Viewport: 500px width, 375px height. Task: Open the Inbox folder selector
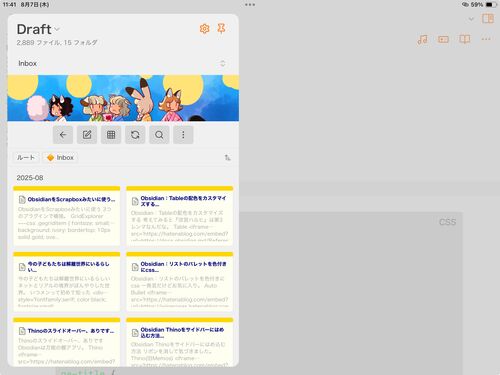[x=122, y=63]
